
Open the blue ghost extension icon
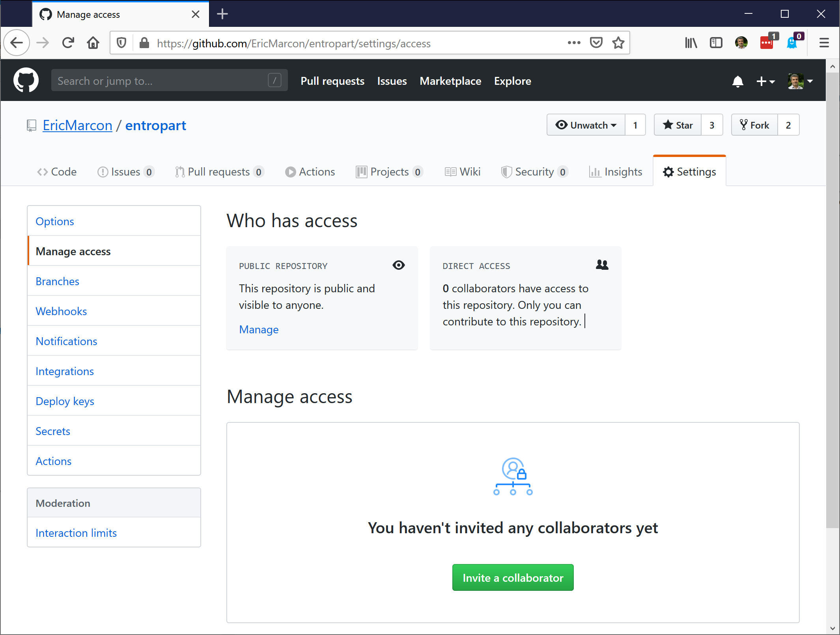793,41
